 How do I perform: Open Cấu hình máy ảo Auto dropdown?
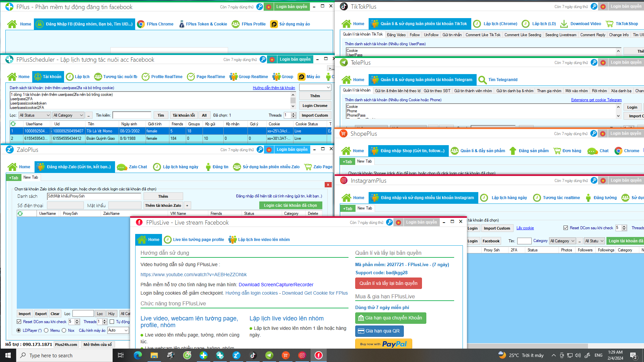118,330
